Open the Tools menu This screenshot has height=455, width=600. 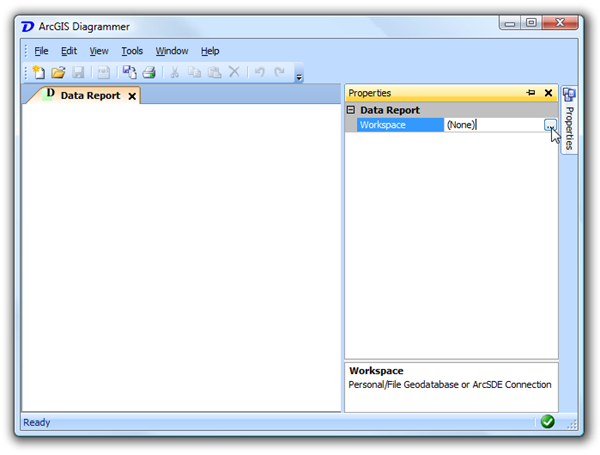click(132, 51)
